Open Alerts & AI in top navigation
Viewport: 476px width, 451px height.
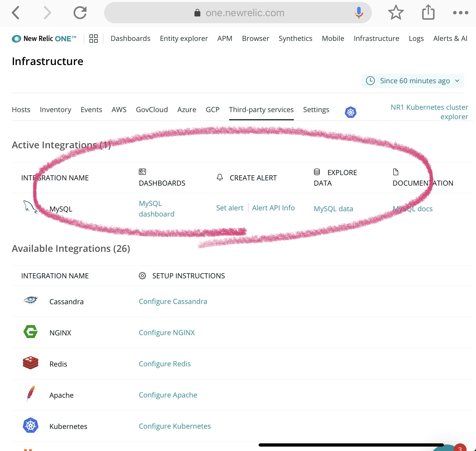click(450, 39)
